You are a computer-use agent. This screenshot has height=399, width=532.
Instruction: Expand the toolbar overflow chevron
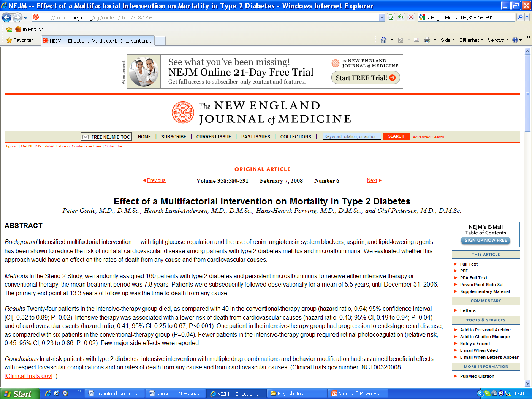528,37
